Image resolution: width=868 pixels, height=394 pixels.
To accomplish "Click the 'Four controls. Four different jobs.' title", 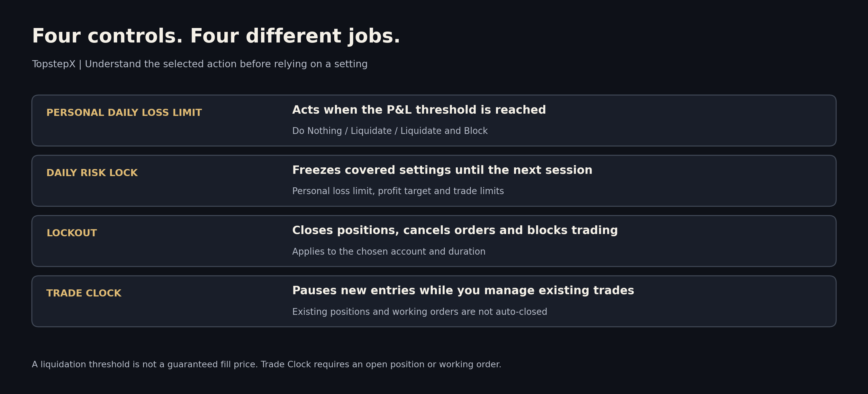I will coord(216,36).
